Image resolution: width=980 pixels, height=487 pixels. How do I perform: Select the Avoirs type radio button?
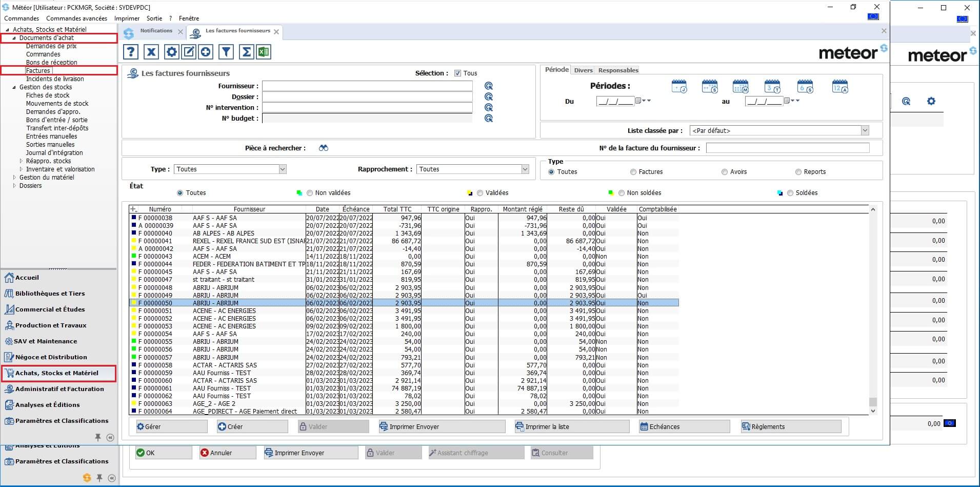(x=725, y=172)
